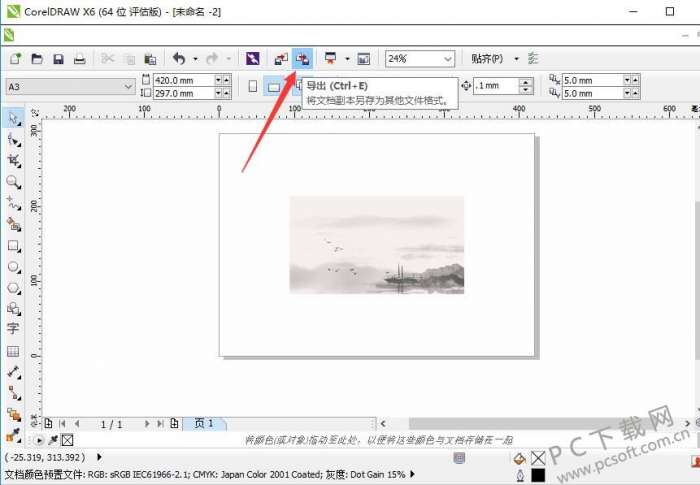Screen dimensions: 700x485
Task: Select the Blend interactive tool
Action: tap(14, 414)
